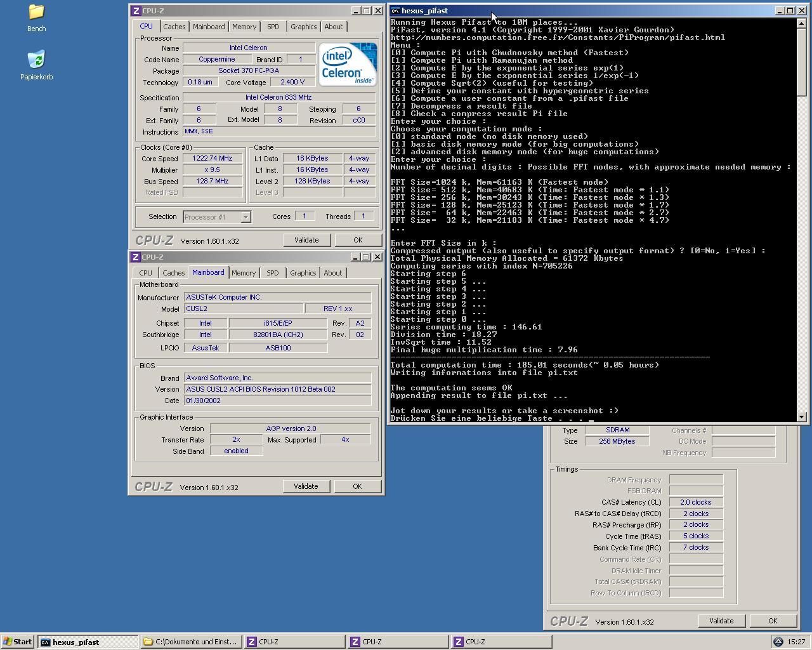Open the SPD tab in the Mainboard CPU-Z window
The width and height of the screenshot is (812, 650).
point(272,273)
